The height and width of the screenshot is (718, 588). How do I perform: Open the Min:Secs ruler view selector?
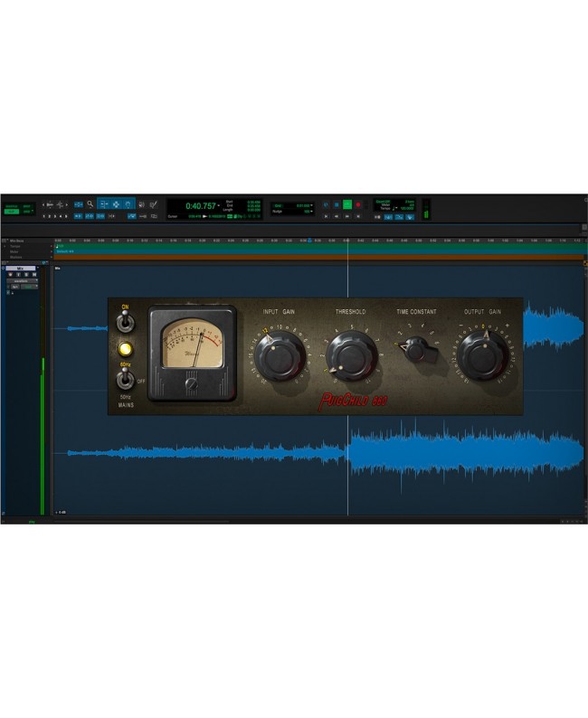(4, 241)
